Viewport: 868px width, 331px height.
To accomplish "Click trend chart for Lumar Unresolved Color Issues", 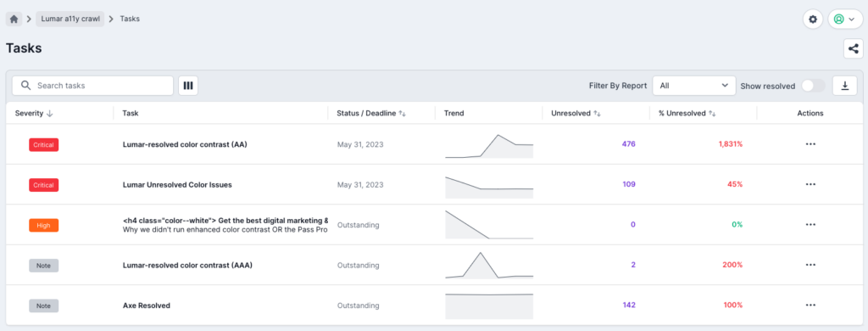I will [x=489, y=187].
